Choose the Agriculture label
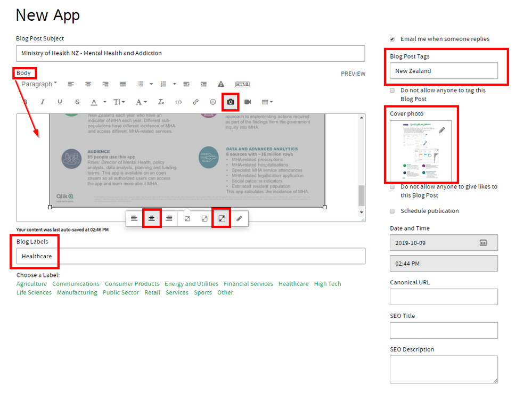This screenshot has height=418, width=532. pos(31,284)
